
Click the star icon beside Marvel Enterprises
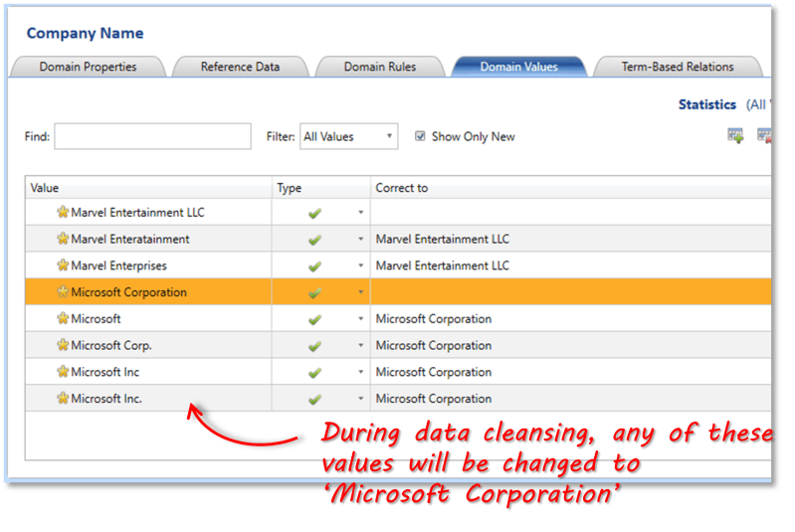[x=63, y=265]
